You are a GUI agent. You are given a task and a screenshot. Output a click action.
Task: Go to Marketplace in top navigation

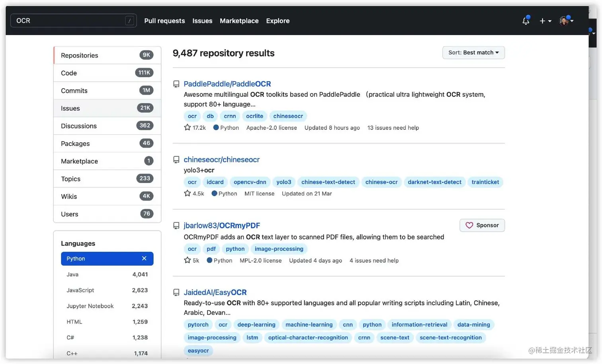point(239,21)
